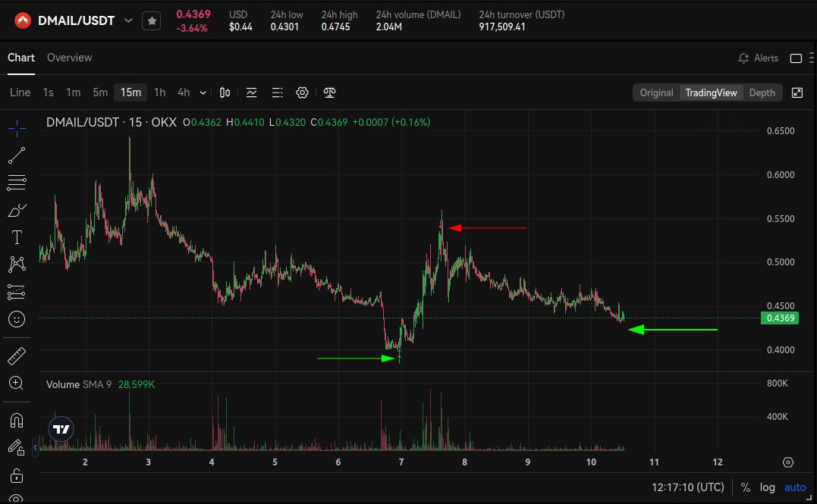This screenshot has width=817, height=504.
Task: Click the balance scale compare icon
Action: point(329,92)
